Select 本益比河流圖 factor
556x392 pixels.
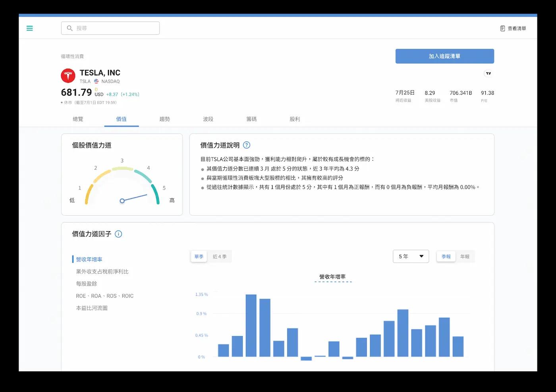tap(92, 308)
